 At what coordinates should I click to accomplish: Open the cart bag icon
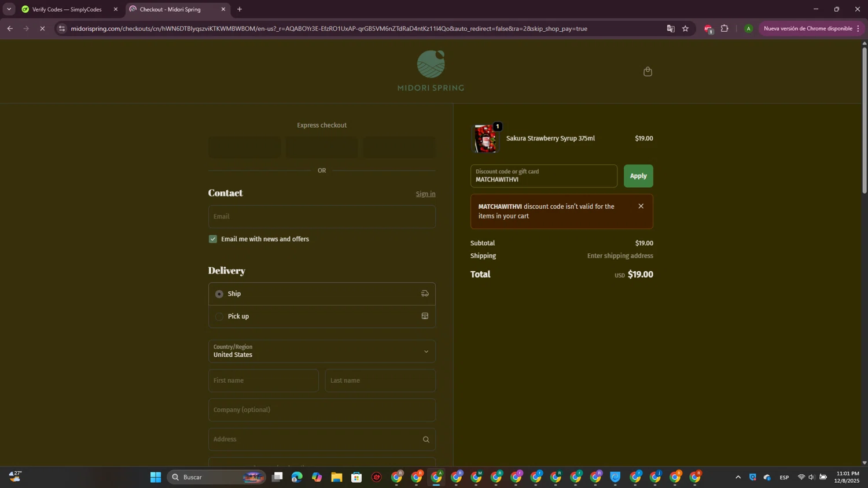tap(648, 72)
